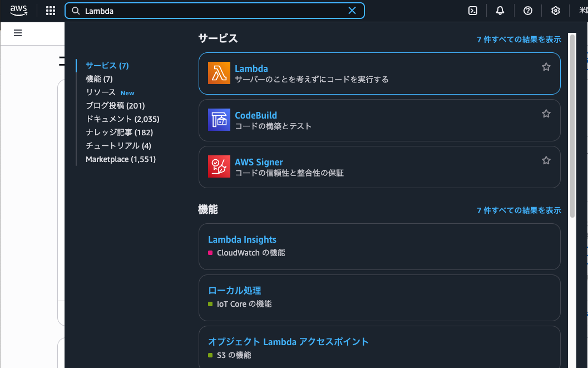The image size is (588, 368).
Task: Click the AWS logo home icon
Action: pyautogui.click(x=18, y=11)
